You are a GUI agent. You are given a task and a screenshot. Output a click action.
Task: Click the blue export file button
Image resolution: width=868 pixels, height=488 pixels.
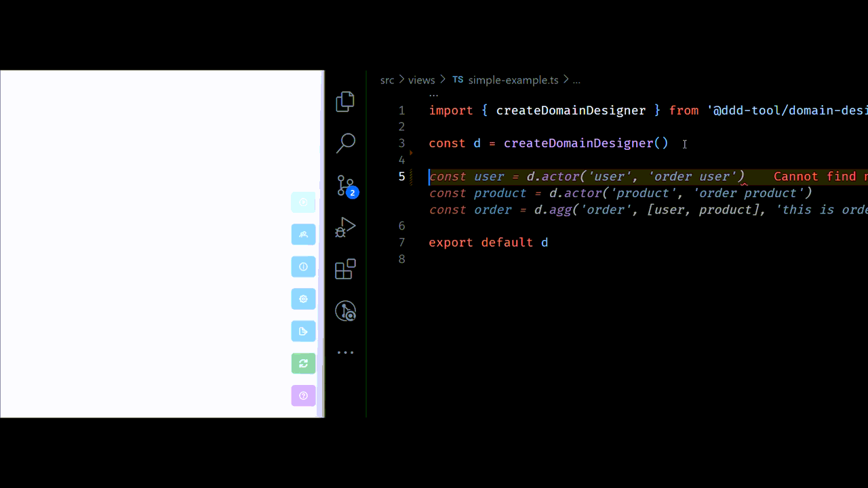[x=303, y=331]
